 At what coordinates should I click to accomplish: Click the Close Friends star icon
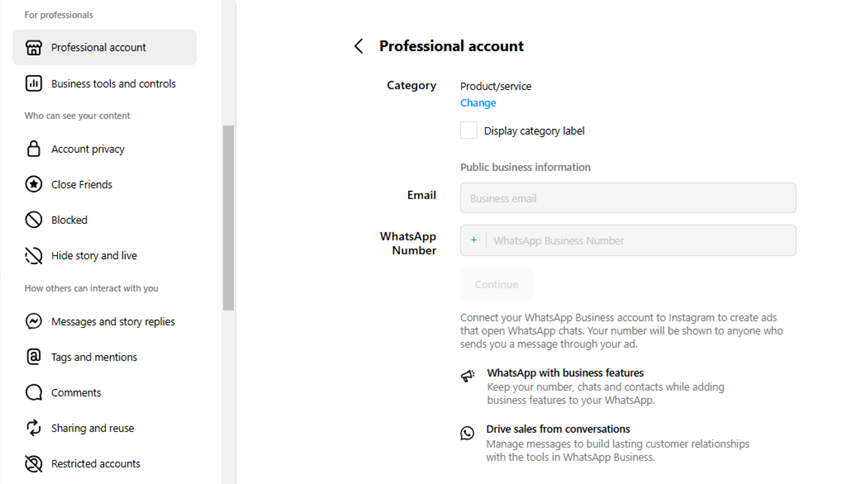pos(34,184)
